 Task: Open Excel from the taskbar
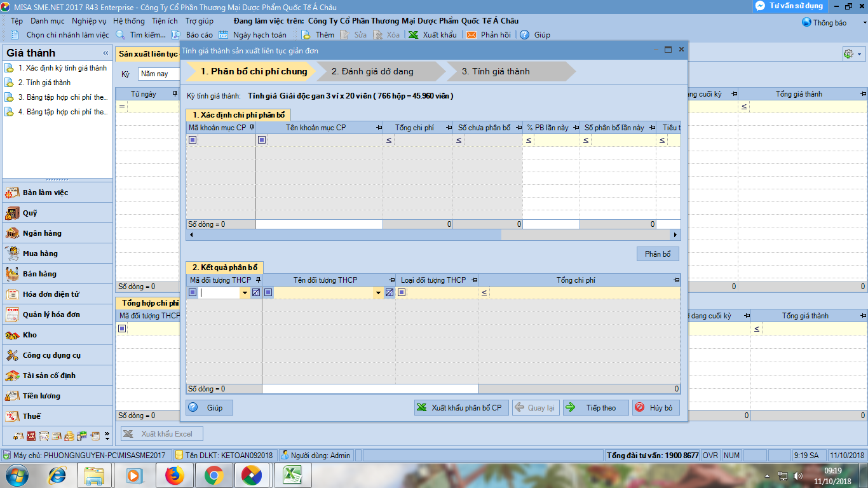292,475
